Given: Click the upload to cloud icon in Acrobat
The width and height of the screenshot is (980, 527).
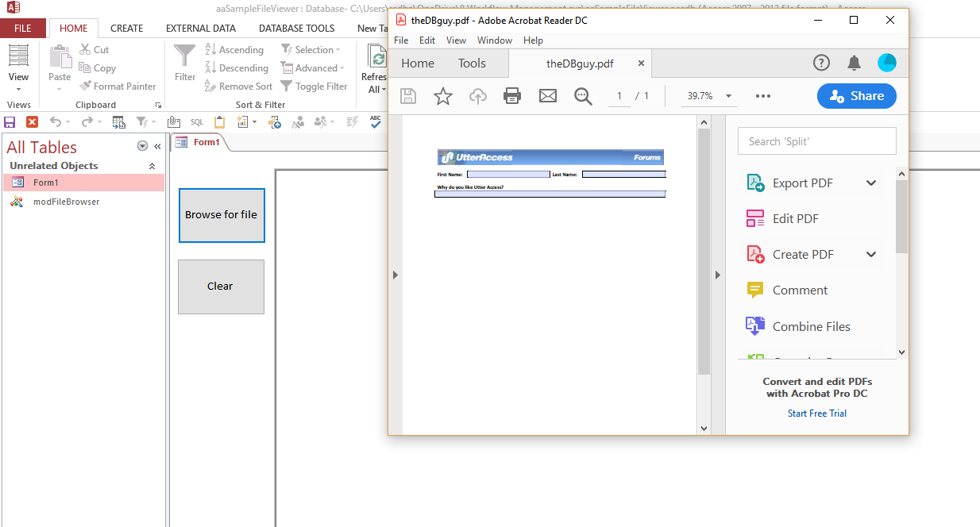Looking at the screenshot, I should (x=477, y=96).
